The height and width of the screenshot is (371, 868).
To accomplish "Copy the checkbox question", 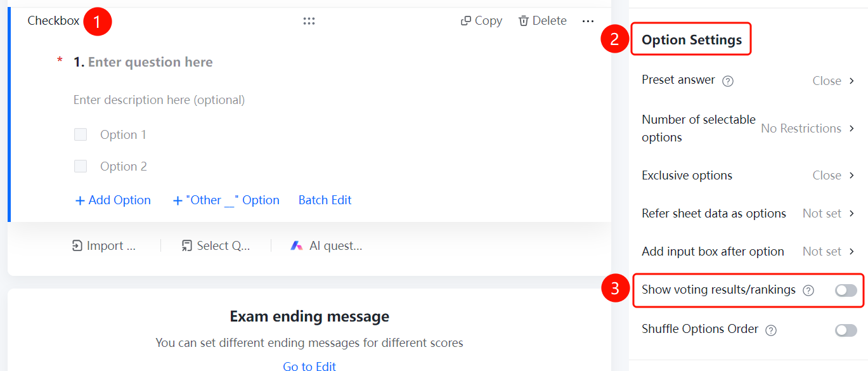I will 481,21.
